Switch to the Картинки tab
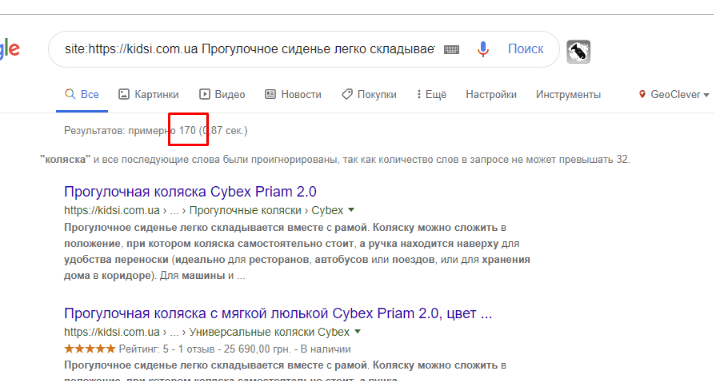Screen dimensions: 714x381 click(x=148, y=94)
